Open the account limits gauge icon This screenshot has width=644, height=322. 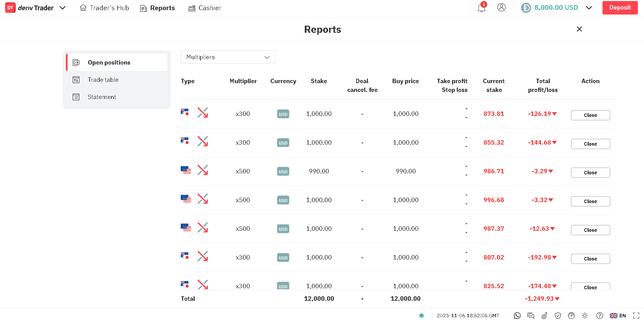pos(571,316)
